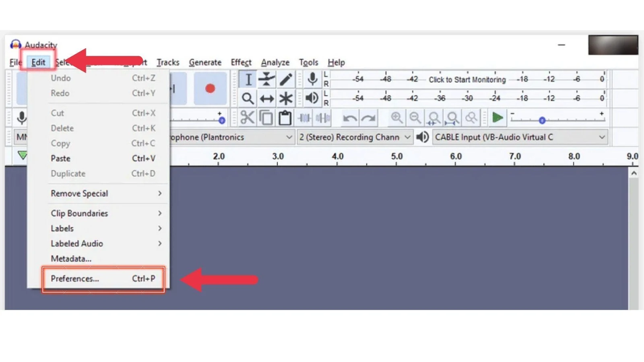Open the File menu
Viewport: 644px width, 362px height.
click(15, 62)
